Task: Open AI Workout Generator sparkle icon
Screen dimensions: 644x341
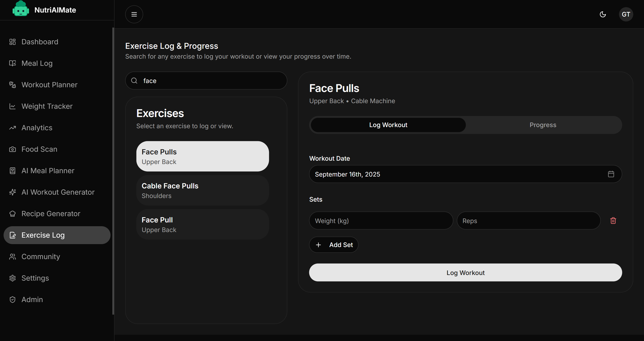Action: 13,192
